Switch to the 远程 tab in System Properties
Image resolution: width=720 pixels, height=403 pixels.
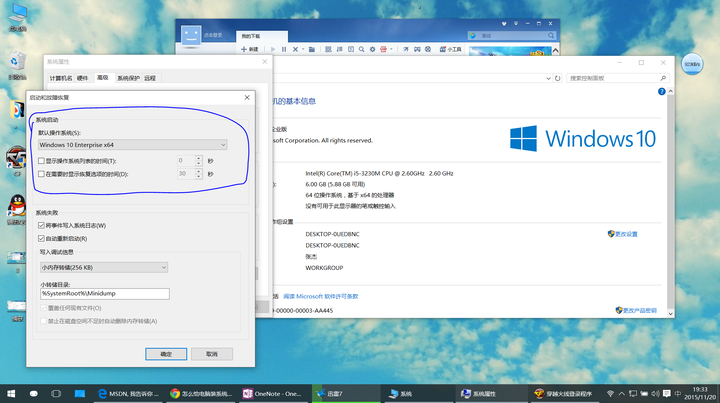(x=150, y=78)
